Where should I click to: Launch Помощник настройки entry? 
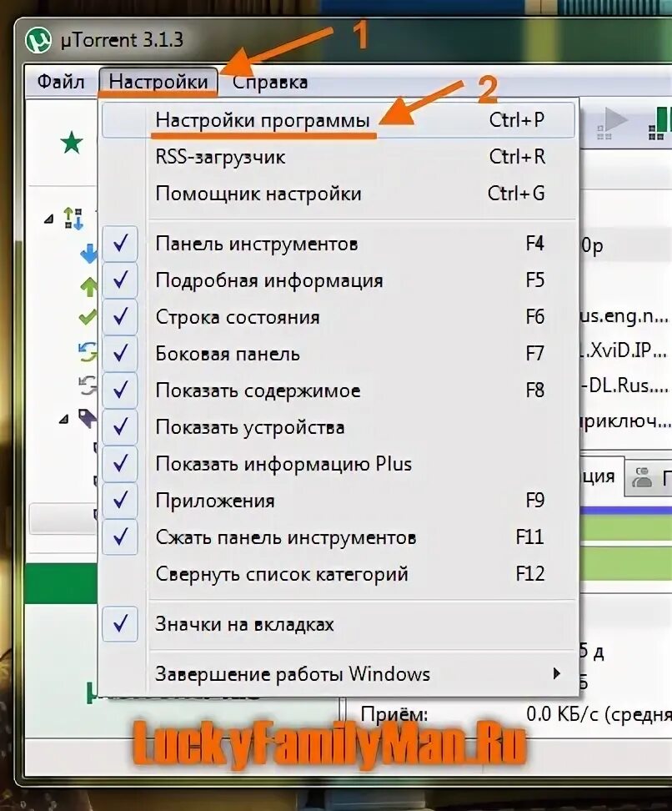coord(338,194)
